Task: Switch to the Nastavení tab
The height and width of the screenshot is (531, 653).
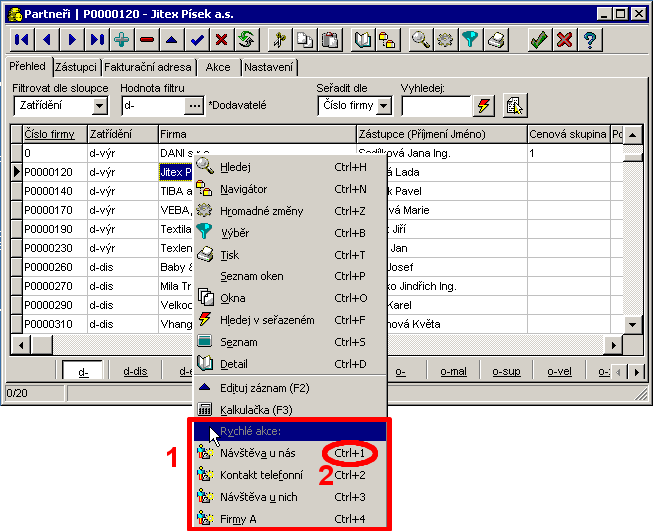Action: coord(269,67)
